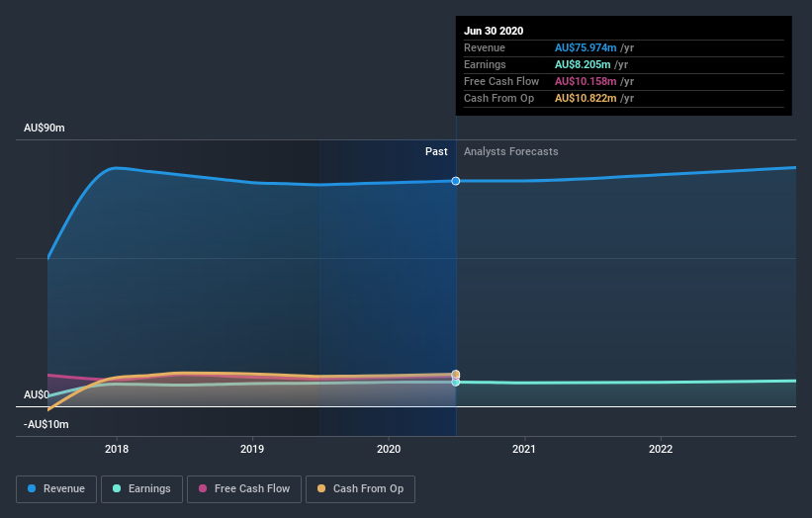Screen dimensions: 812x518
Task: Click the Cash From Op label in the tooltip
Action: coord(498,98)
